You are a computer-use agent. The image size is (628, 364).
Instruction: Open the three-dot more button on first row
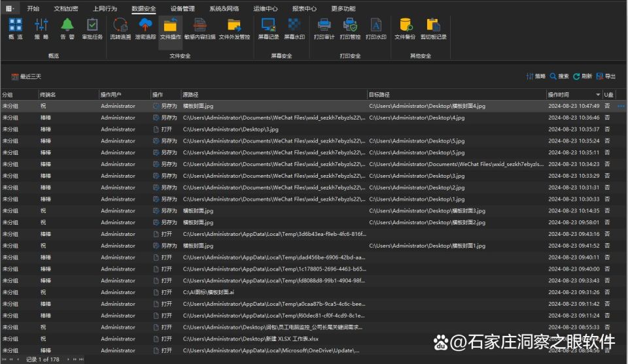pos(621,106)
